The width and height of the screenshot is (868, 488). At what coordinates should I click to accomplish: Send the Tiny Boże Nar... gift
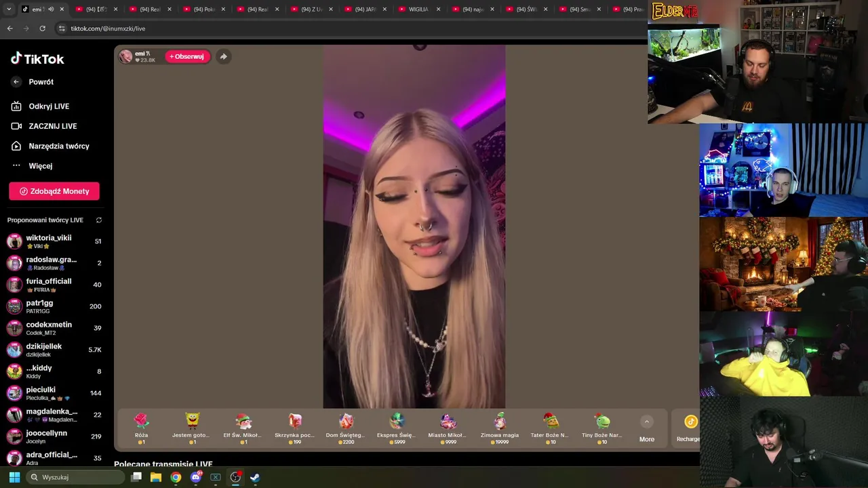pyautogui.click(x=602, y=428)
